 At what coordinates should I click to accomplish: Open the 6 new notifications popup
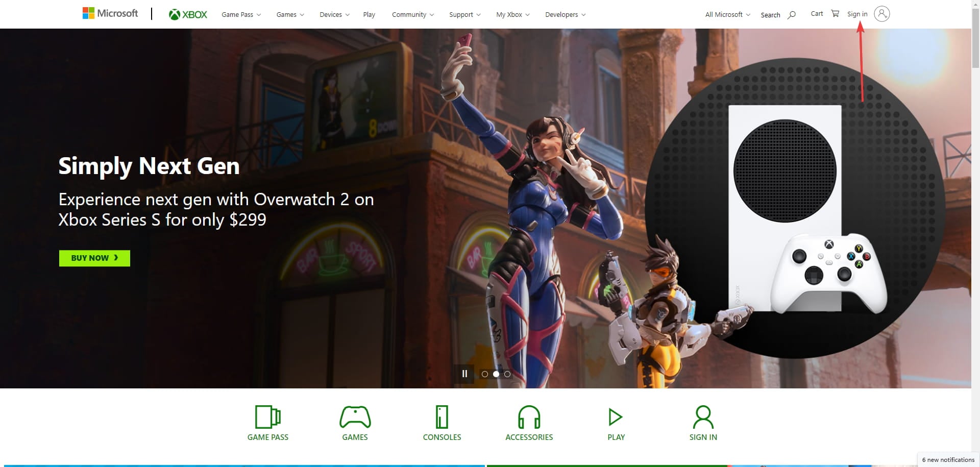tap(947, 459)
